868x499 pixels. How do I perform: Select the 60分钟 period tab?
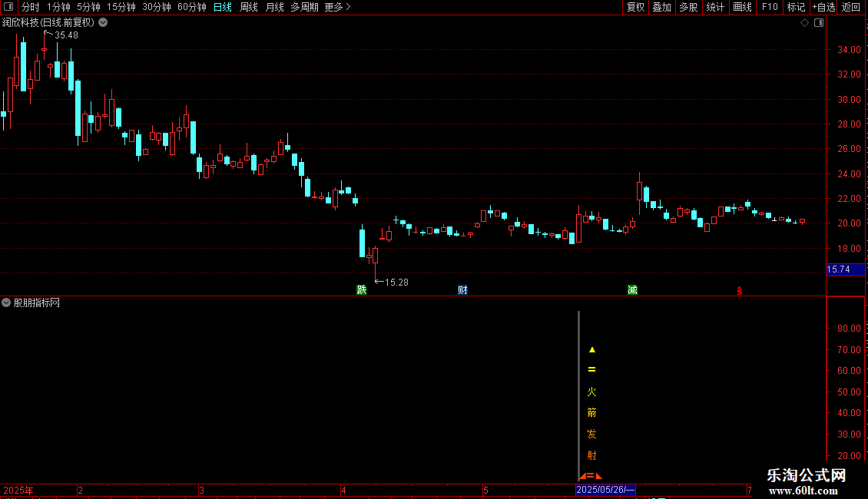coord(191,7)
